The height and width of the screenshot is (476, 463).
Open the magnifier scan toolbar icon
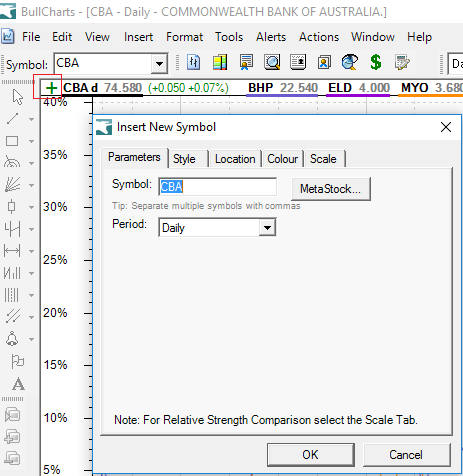[272, 62]
